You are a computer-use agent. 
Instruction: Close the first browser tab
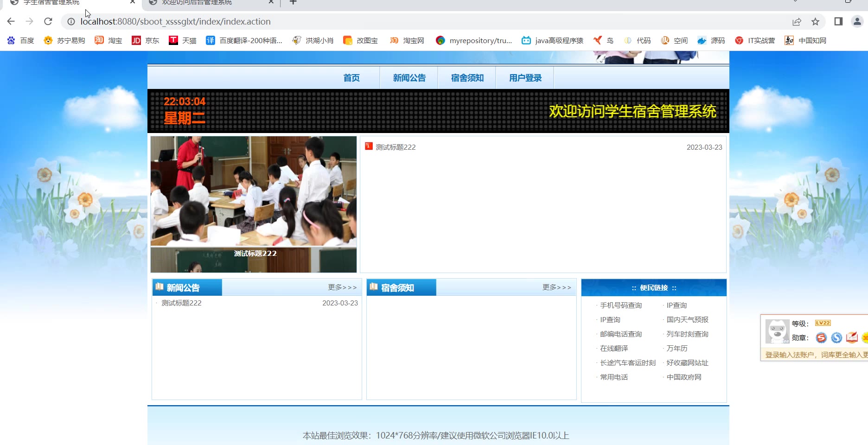(x=133, y=2)
